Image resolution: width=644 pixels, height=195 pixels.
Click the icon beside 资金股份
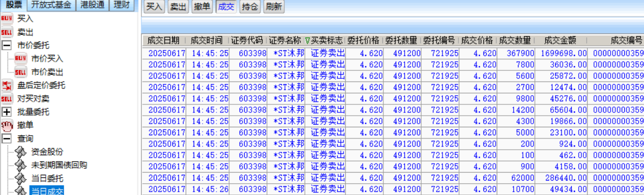(21, 152)
